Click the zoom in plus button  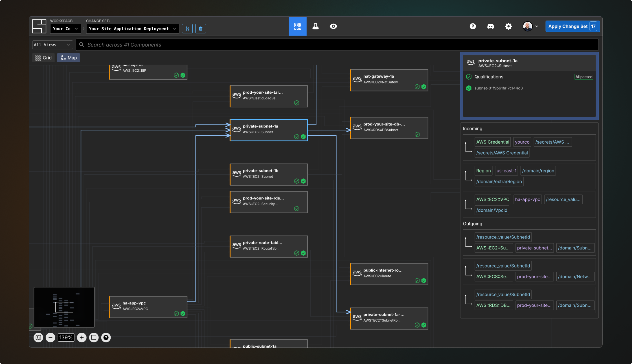click(82, 337)
